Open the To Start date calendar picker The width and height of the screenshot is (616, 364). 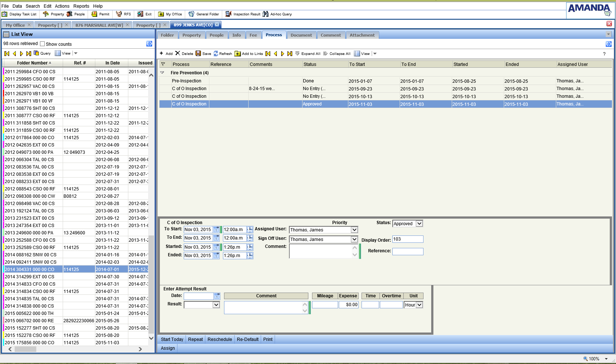click(216, 230)
